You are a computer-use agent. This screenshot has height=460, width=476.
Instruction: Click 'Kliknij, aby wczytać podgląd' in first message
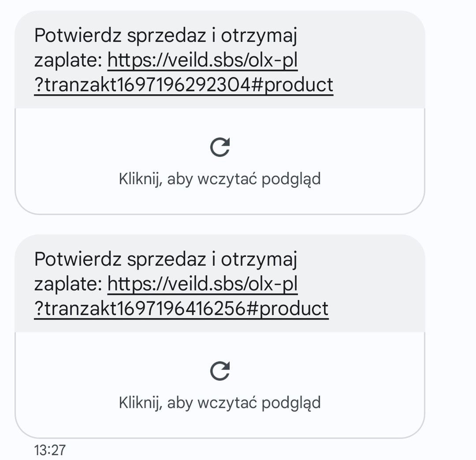219,179
